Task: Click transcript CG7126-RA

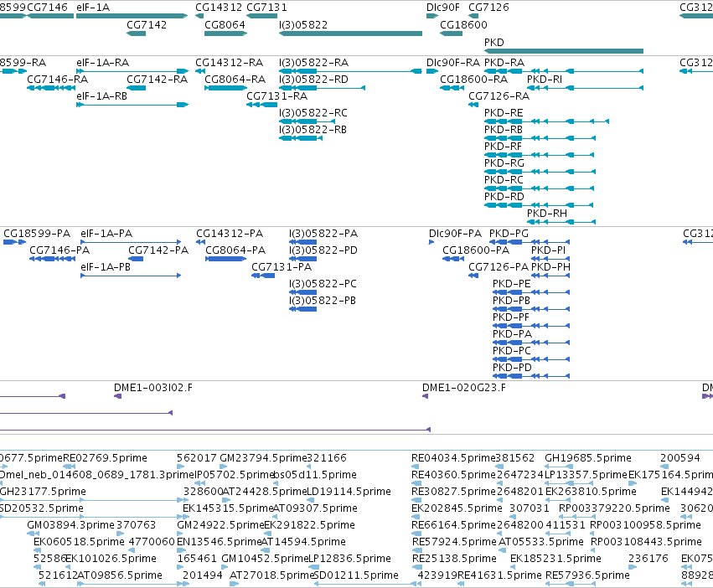Action: pos(499,96)
